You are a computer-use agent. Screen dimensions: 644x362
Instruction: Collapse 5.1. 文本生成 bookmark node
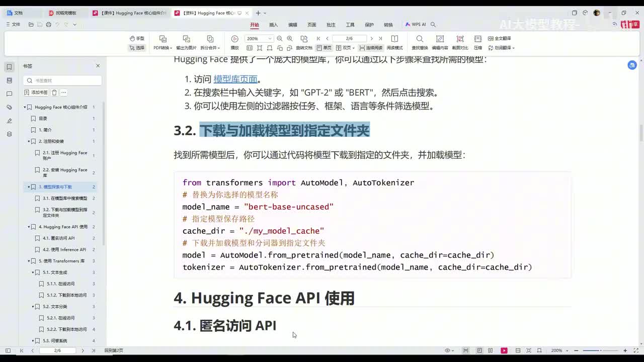[33, 273]
